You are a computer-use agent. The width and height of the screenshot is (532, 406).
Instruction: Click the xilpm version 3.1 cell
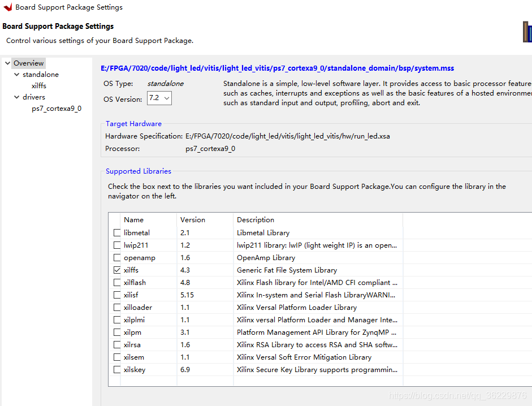(x=185, y=332)
